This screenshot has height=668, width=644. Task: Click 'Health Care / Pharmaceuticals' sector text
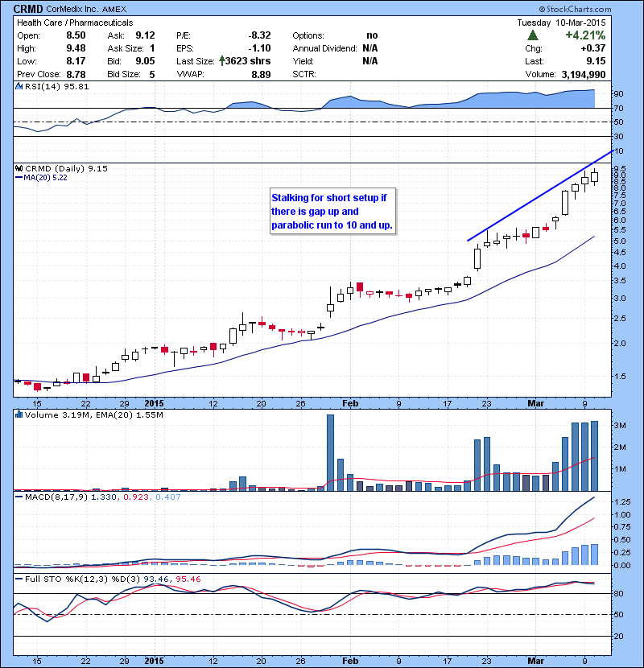75,23
